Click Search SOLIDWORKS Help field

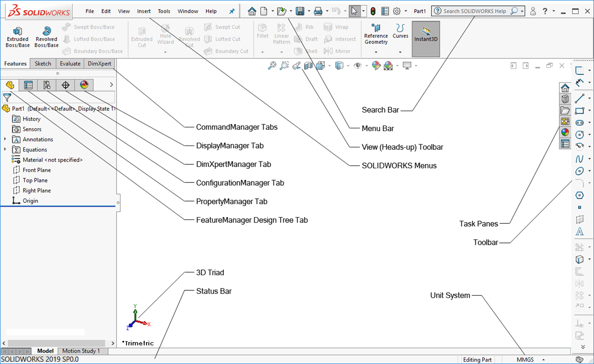475,11
